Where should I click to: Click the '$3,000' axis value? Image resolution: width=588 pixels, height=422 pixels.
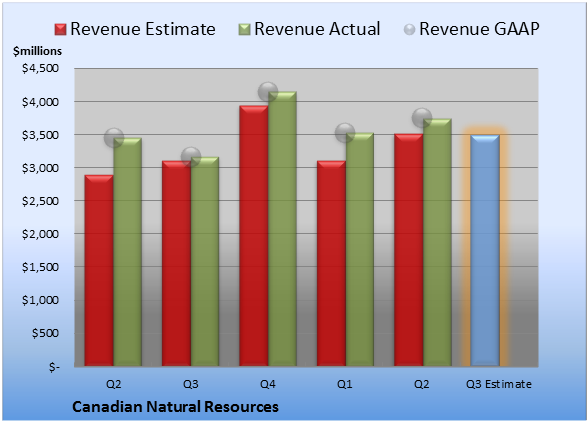point(40,168)
